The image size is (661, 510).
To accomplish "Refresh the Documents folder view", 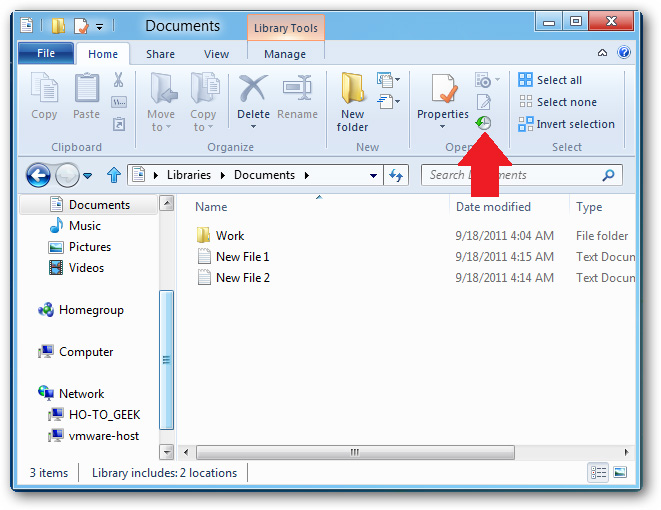I will click(396, 175).
